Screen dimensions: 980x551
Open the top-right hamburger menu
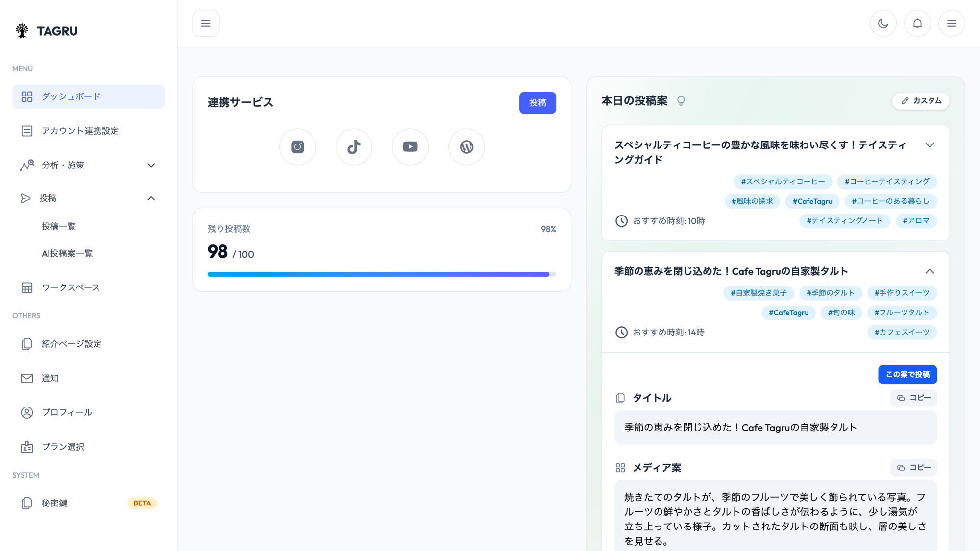(x=952, y=24)
